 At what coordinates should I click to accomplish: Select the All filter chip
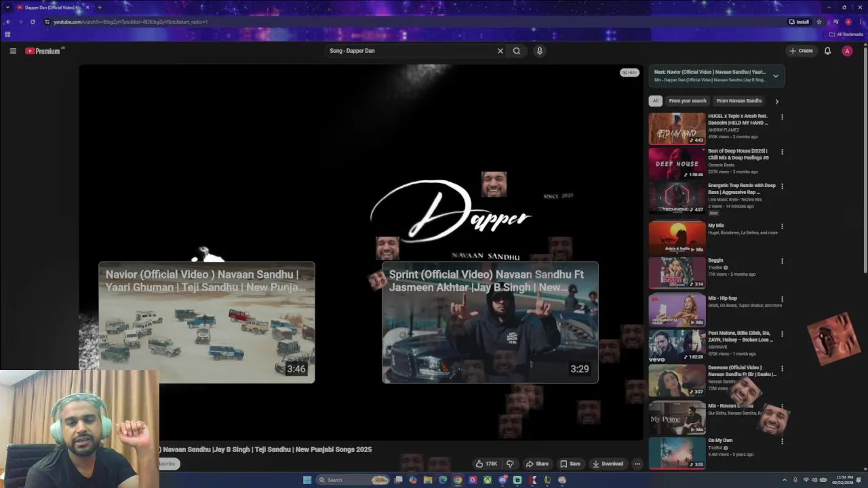point(655,101)
